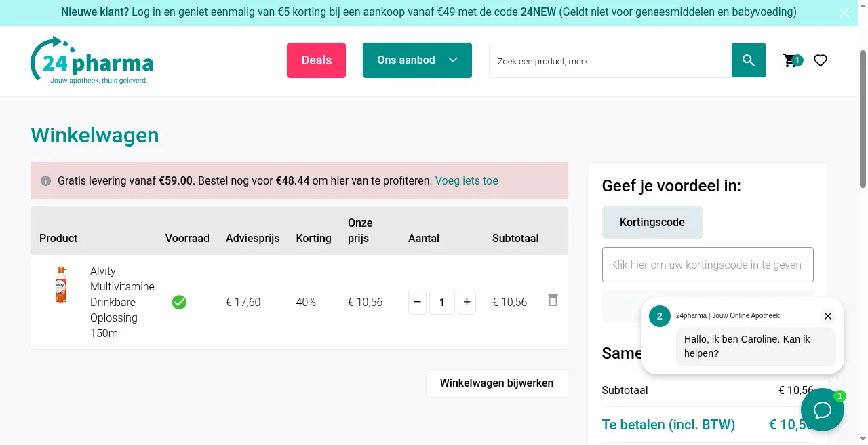The image size is (868, 445).
Task: Focus the product search field
Action: click(x=610, y=60)
